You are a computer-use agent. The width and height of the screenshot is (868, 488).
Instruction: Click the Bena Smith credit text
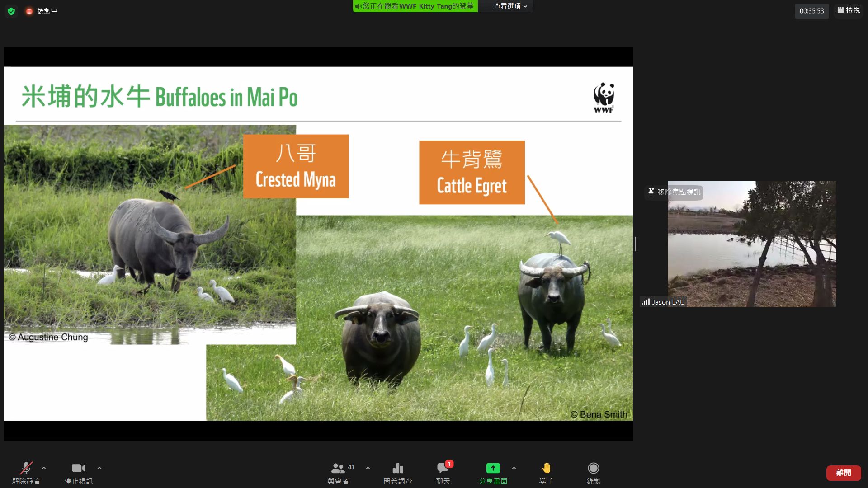tap(599, 414)
